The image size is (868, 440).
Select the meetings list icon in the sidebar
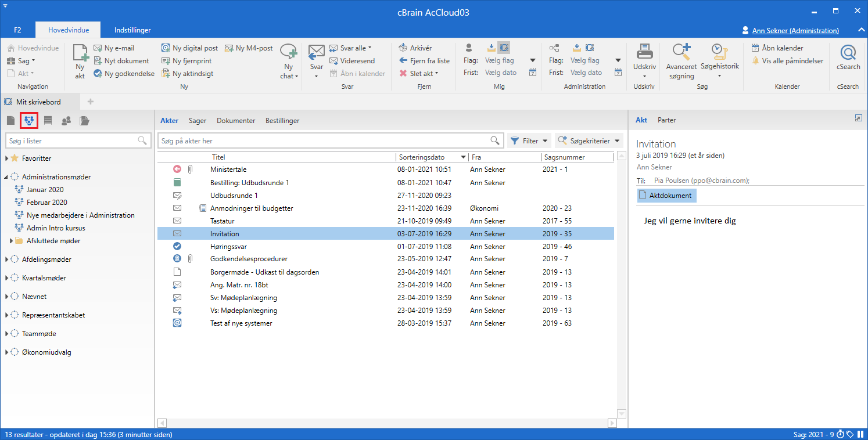29,121
